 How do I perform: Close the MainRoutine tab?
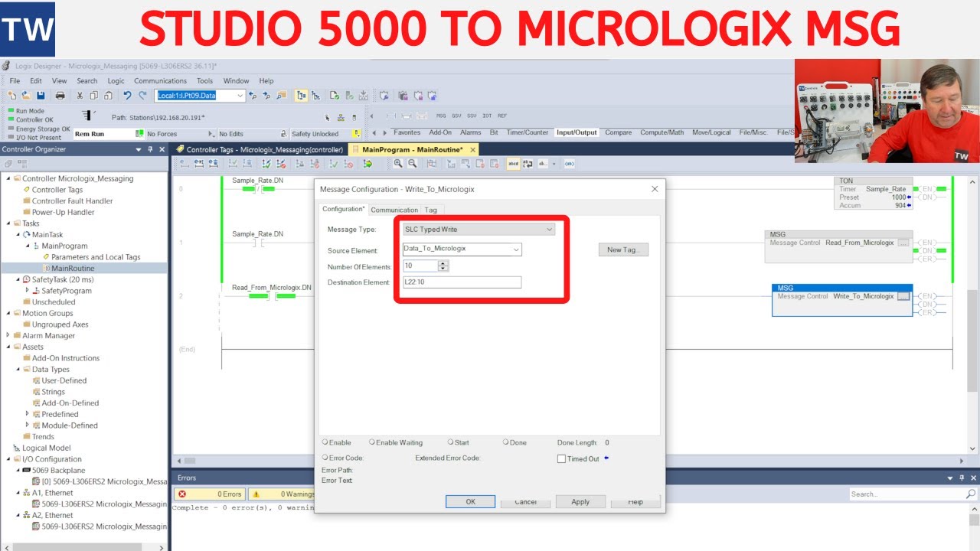tap(472, 150)
